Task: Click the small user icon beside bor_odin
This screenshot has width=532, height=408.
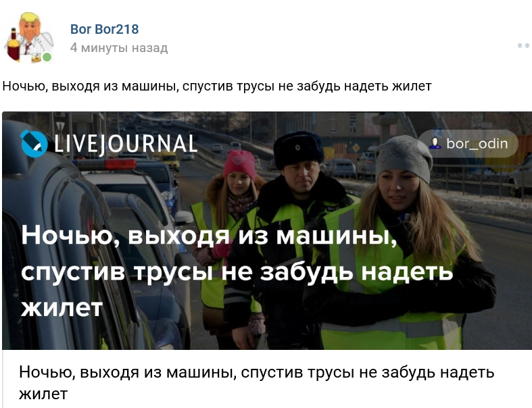Action: (x=435, y=143)
